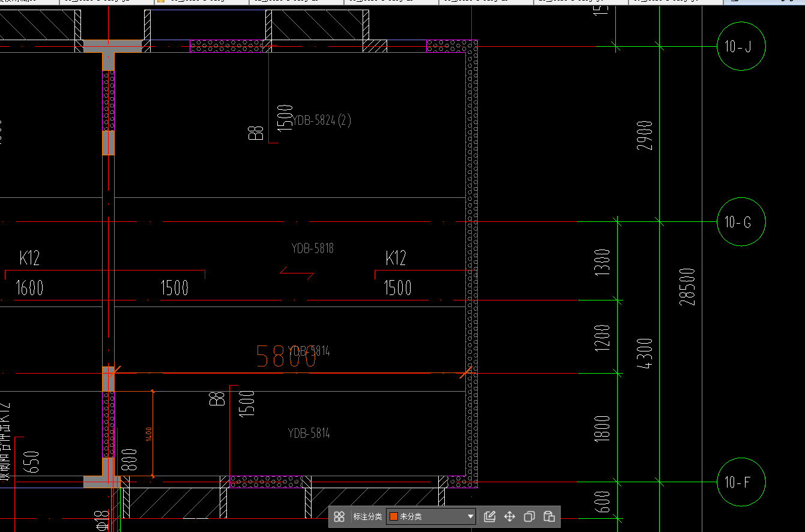The height and width of the screenshot is (532, 805).
Task: Select the 4300 dimension text
Action: click(x=644, y=354)
